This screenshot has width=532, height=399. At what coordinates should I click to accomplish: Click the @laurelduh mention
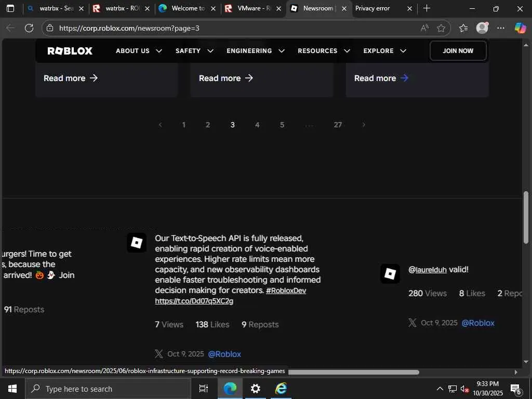point(428,270)
